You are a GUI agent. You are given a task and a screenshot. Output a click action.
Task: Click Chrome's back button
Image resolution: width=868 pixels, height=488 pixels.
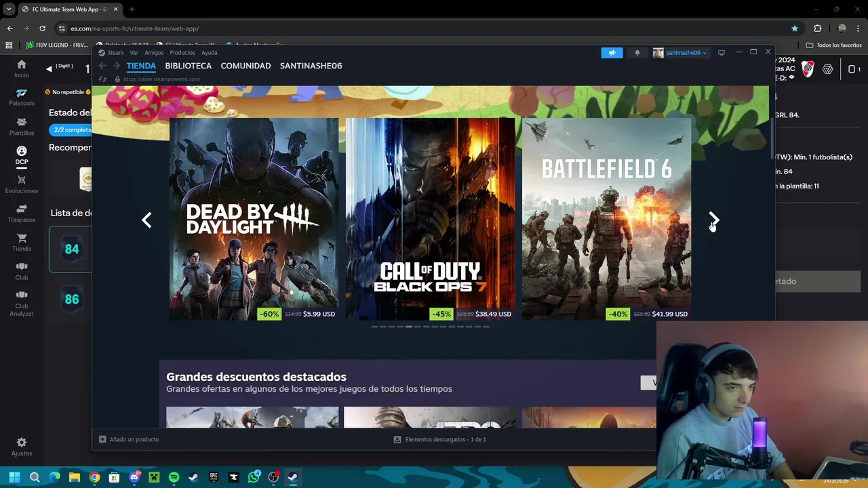pos(9,28)
